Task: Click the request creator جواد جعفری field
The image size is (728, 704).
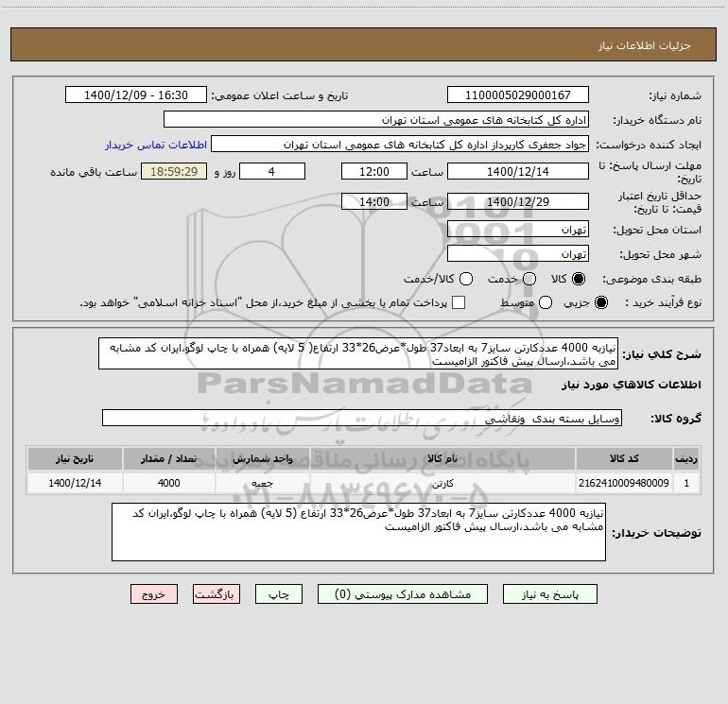Action: 400,145
